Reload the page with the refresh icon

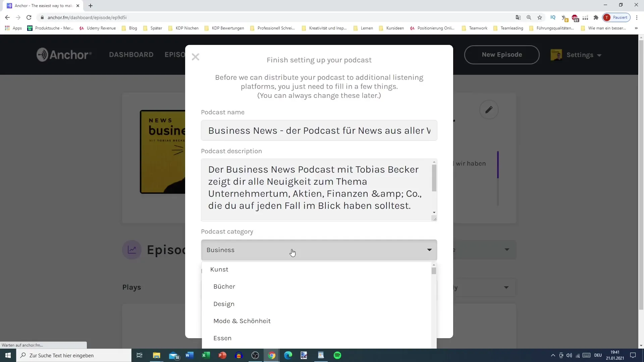point(29,17)
